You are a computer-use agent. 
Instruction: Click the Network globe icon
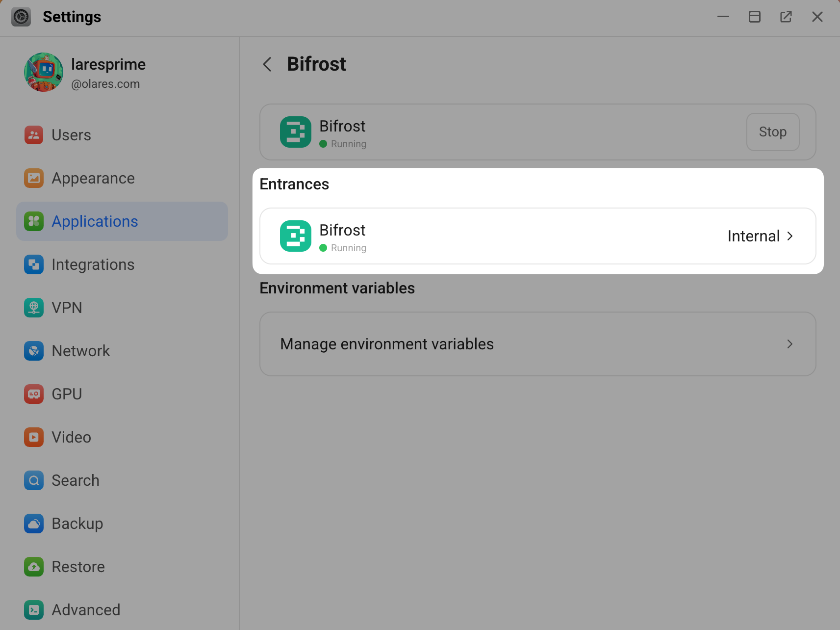pyautogui.click(x=33, y=351)
